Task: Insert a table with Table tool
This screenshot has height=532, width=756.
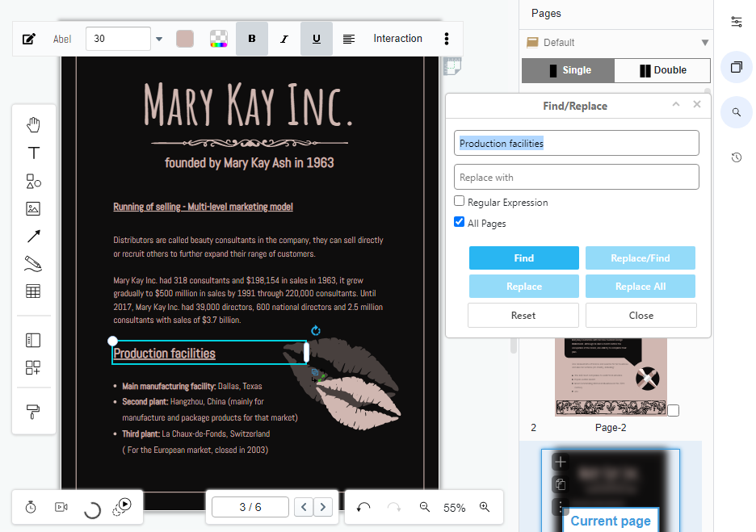Action: pos(33,291)
